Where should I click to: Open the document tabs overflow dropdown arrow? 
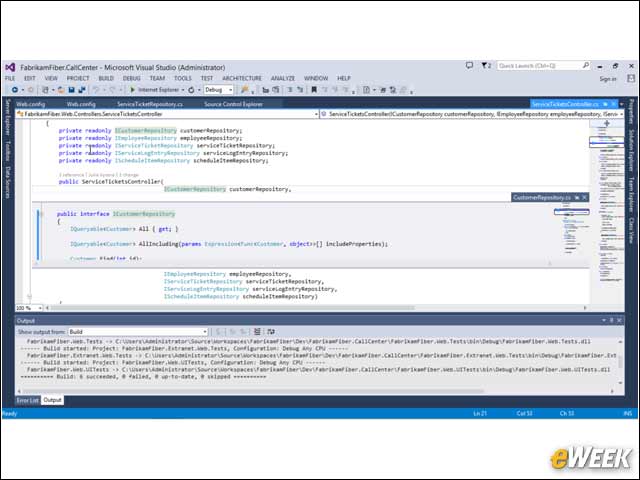click(622, 104)
